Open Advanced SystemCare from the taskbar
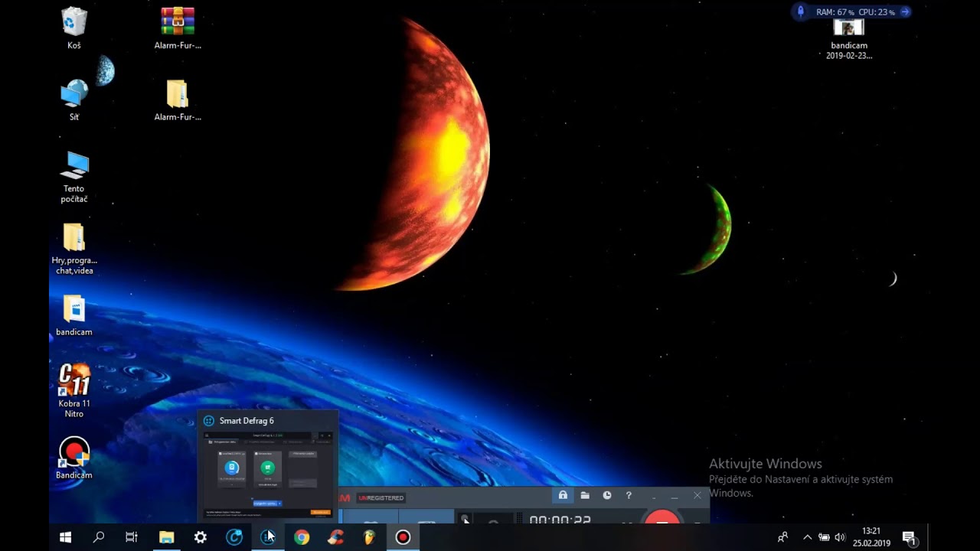The width and height of the screenshot is (980, 551). click(234, 537)
